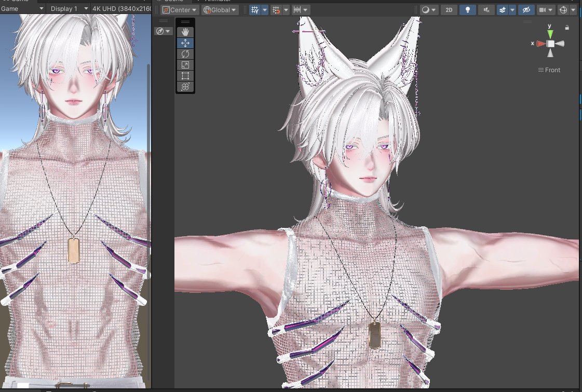Toggle scene audio mute
Screen dimensions: 582x392
[486, 10]
